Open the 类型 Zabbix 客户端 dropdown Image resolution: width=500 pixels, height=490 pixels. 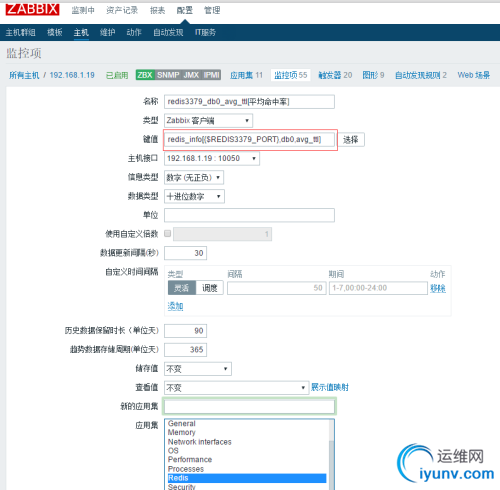pyautogui.click(x=208, y=120)
